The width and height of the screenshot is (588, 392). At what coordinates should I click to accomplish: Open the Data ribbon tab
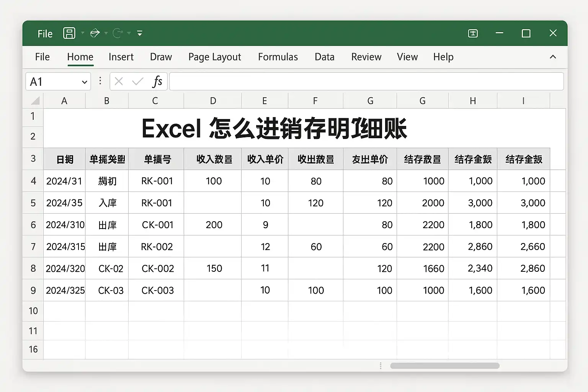pyautogui.click(x=325, y=57)
